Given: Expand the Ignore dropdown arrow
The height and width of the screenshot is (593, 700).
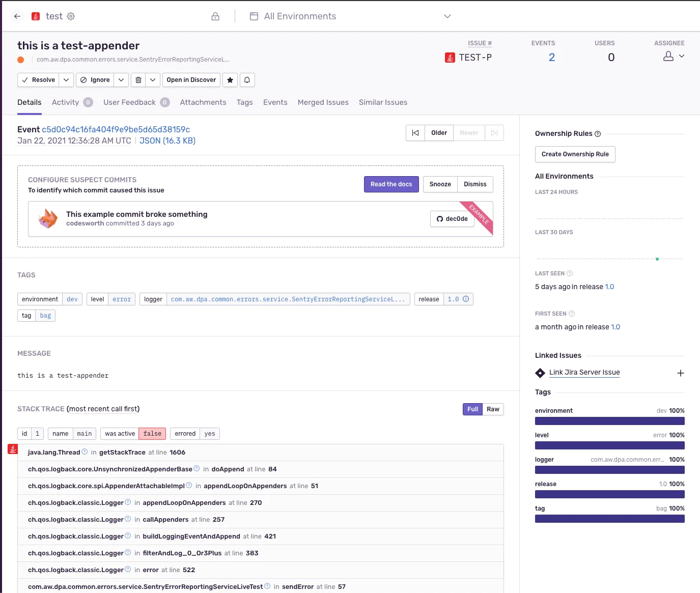Looking at the screenshot, I should coord(121,80).
